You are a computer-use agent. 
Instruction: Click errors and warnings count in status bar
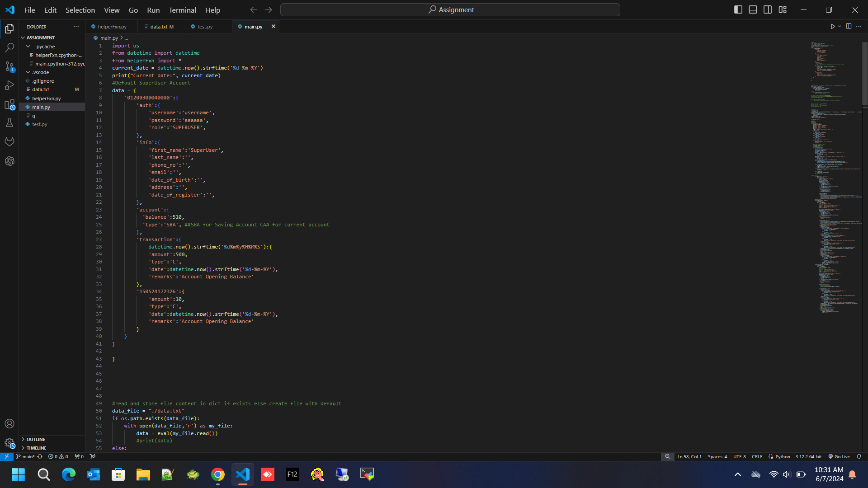coord(58,457)
